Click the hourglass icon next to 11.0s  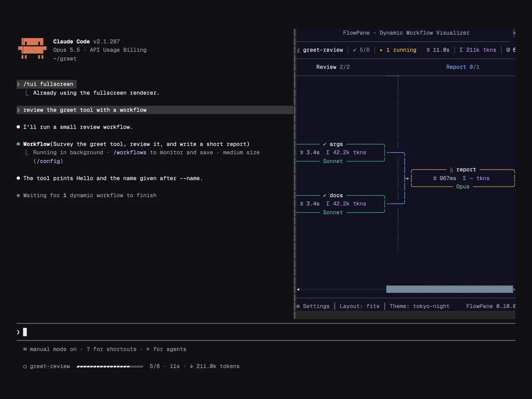point(428,50)
